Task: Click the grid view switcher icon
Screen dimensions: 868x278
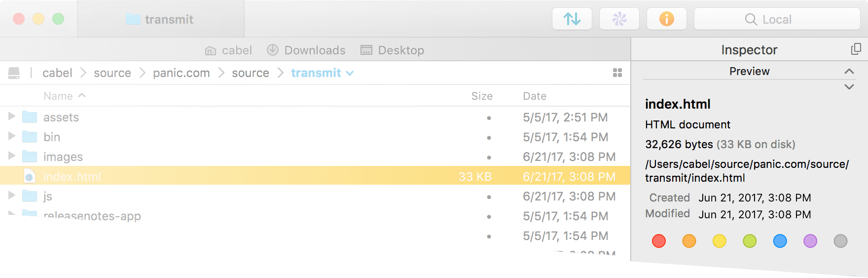Action: click(617, 73)
